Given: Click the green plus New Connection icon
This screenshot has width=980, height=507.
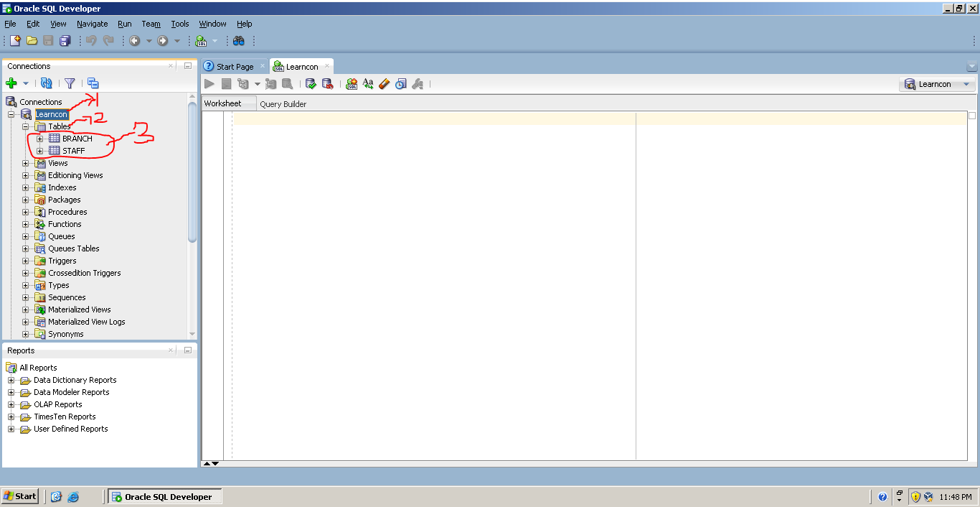Looking at the screenshot, I should pos(11,83).
